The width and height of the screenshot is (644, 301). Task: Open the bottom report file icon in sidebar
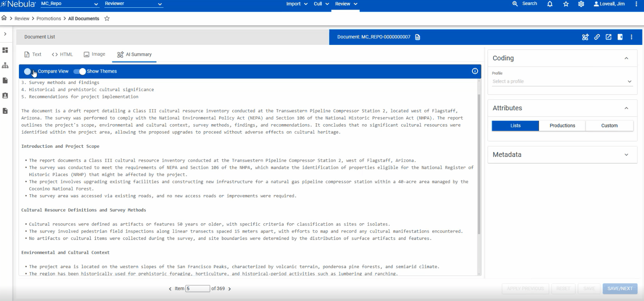point(5,111)
